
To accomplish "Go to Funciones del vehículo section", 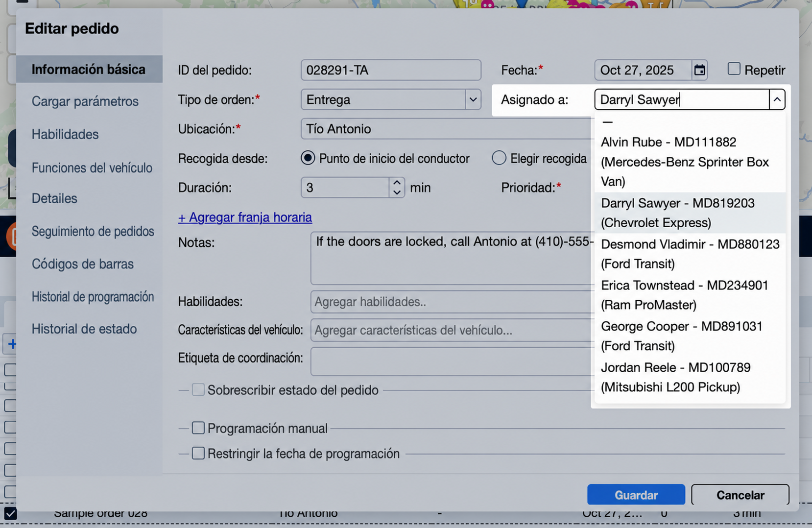I will (92, 168).
